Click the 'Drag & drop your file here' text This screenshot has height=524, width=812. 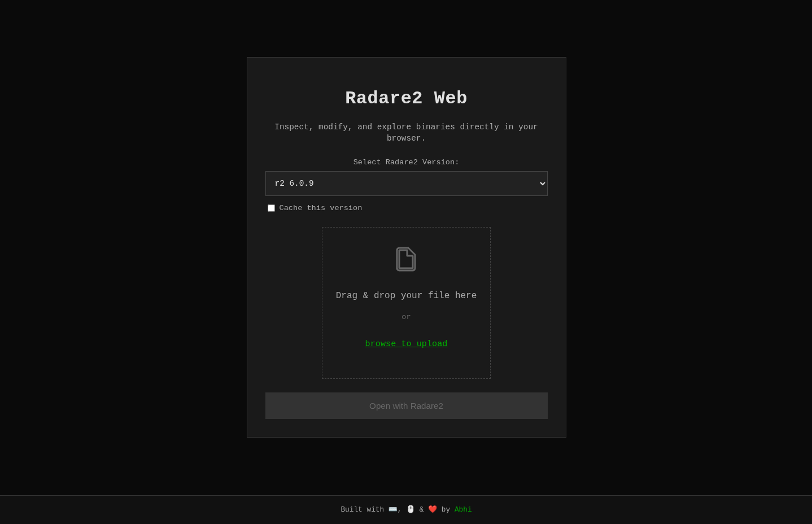coord(406,295)
